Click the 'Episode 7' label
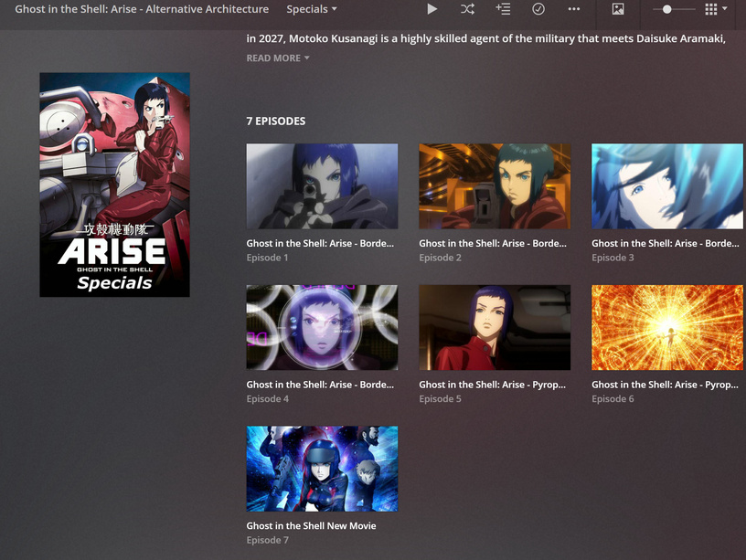Screen dimensions: 746x560 267,540
